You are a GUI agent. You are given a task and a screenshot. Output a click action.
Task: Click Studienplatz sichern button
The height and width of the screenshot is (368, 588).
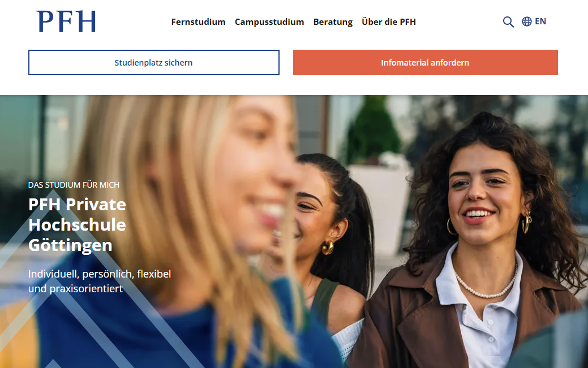[x=154, y=63]
